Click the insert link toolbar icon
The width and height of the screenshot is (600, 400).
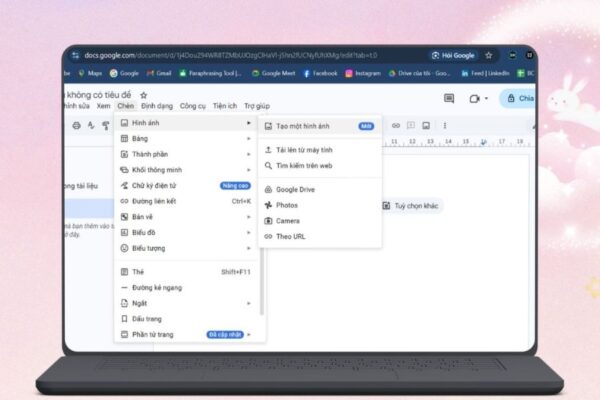[x=396, y=125]
